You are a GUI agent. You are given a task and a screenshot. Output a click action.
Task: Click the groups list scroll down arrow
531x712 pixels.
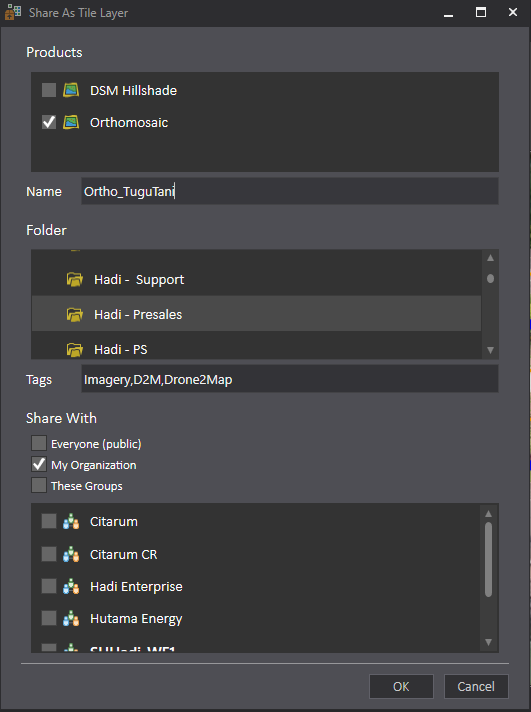[x=488, y=642]
